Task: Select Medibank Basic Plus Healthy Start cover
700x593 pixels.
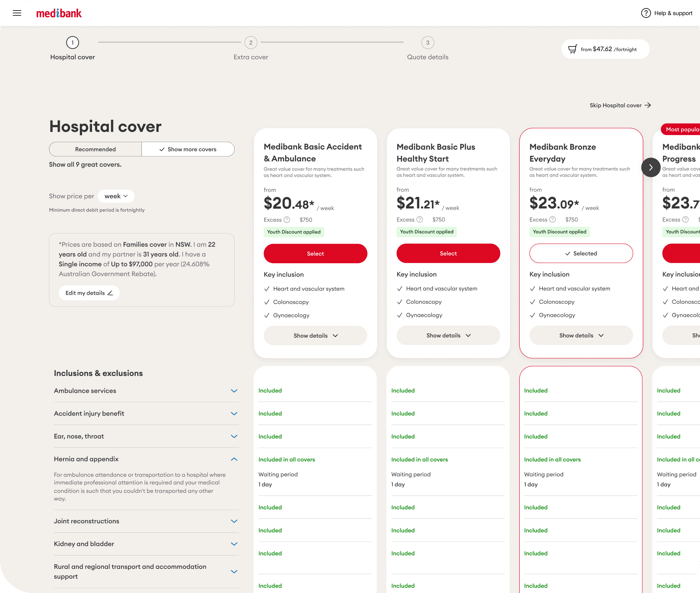Action: [448, 253]
